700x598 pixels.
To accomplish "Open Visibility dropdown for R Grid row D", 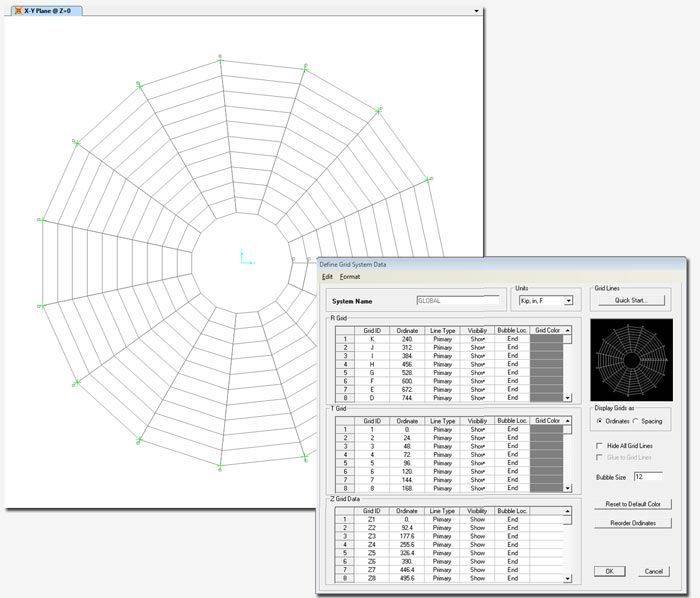I will [477, 398].
